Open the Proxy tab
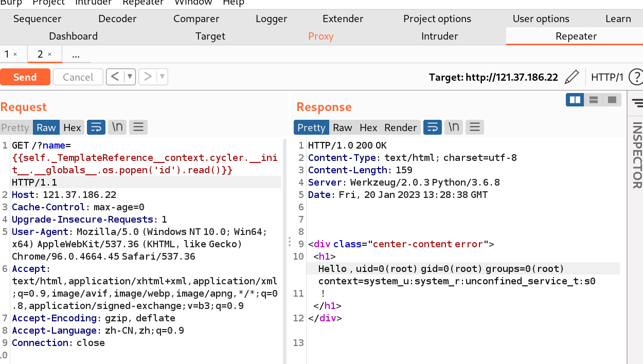This screenshot has width=643, height=364. 321,36
